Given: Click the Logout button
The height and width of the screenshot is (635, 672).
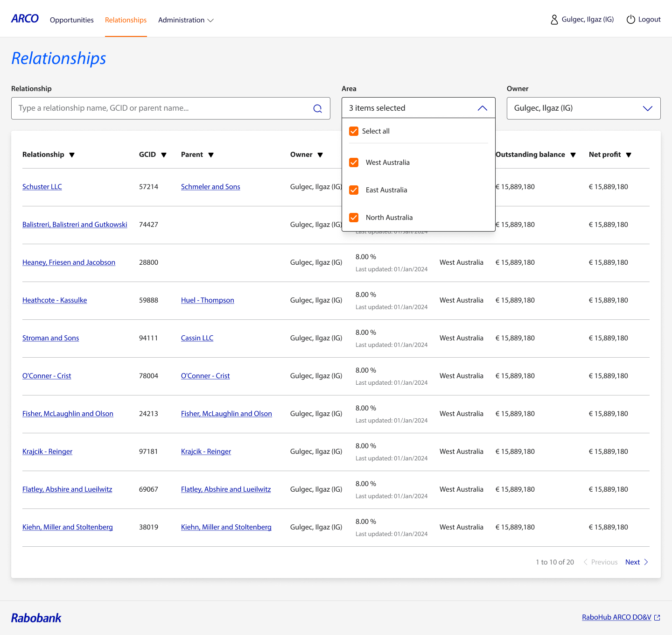Looking at the screenshot, I should (644, 20).
